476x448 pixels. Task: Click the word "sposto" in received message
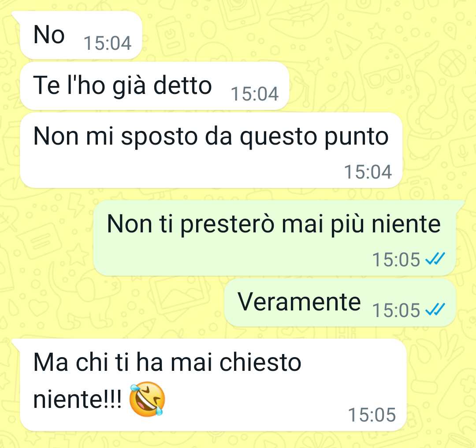click(160, 137)
